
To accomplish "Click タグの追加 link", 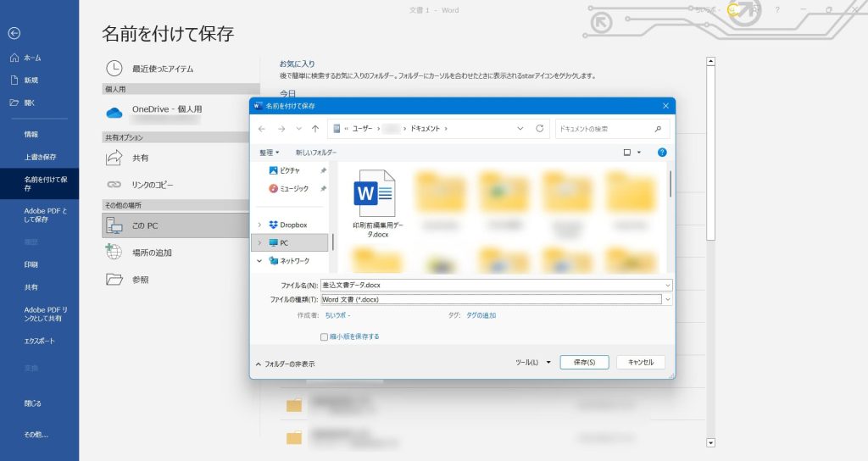I will pos(481,315).
